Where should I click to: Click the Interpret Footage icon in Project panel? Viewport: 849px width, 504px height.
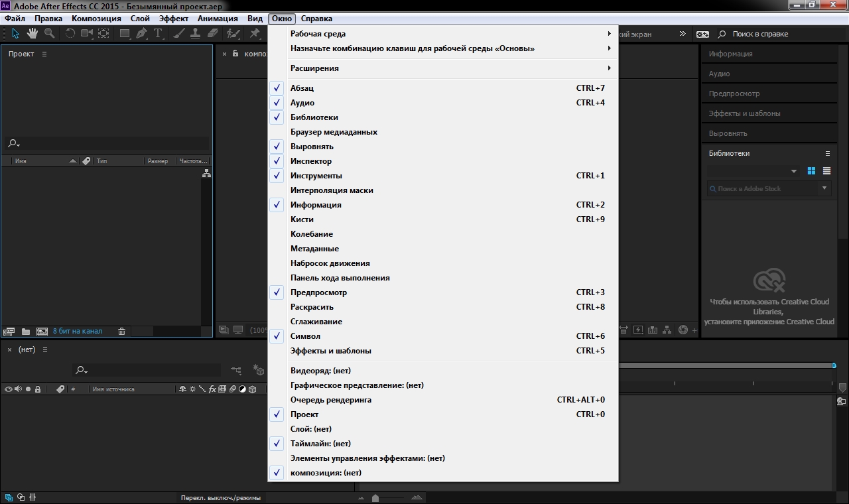[9, 331]
